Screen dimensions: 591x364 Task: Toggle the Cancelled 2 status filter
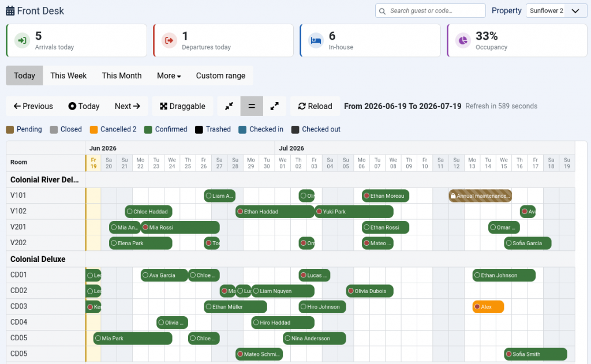(113, 129)
